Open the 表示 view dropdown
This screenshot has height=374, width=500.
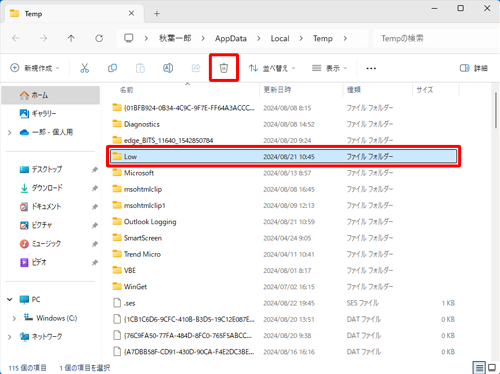click(x=329, y=68)
